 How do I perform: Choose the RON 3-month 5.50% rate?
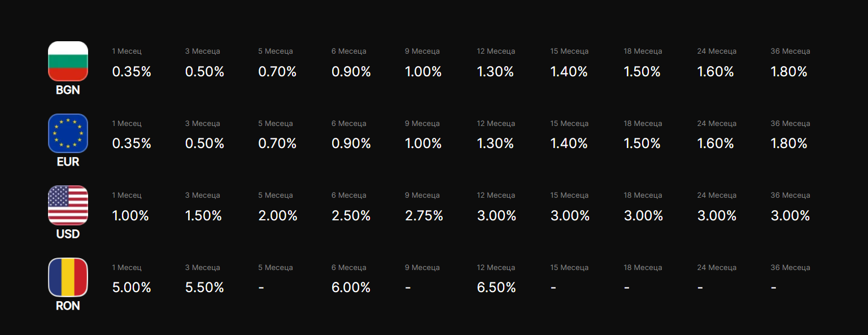click(204, 288)
